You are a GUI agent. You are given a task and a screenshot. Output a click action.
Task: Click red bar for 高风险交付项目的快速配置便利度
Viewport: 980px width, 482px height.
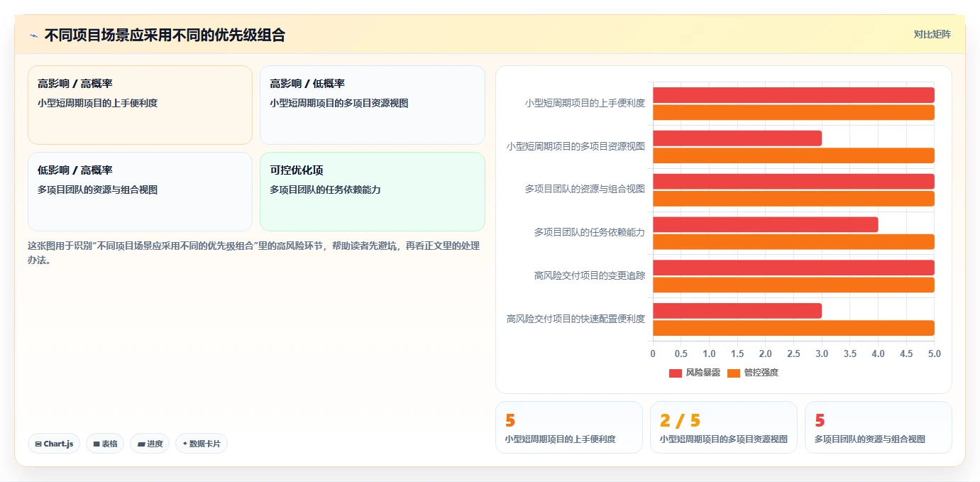point(737,311)
